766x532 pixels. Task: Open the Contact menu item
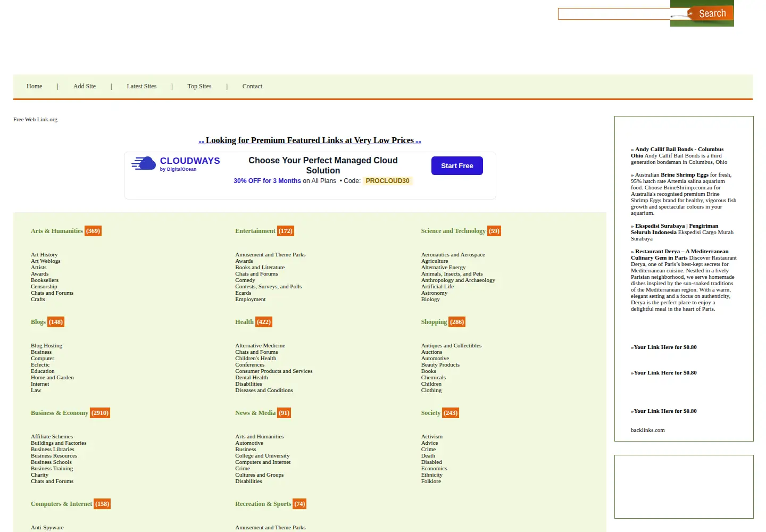point(252,86)
